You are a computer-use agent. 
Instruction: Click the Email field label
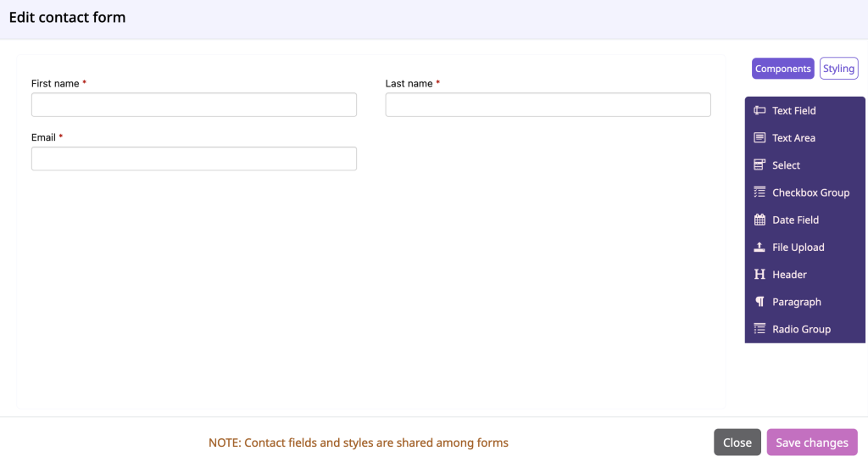click(x=43, y=137)
